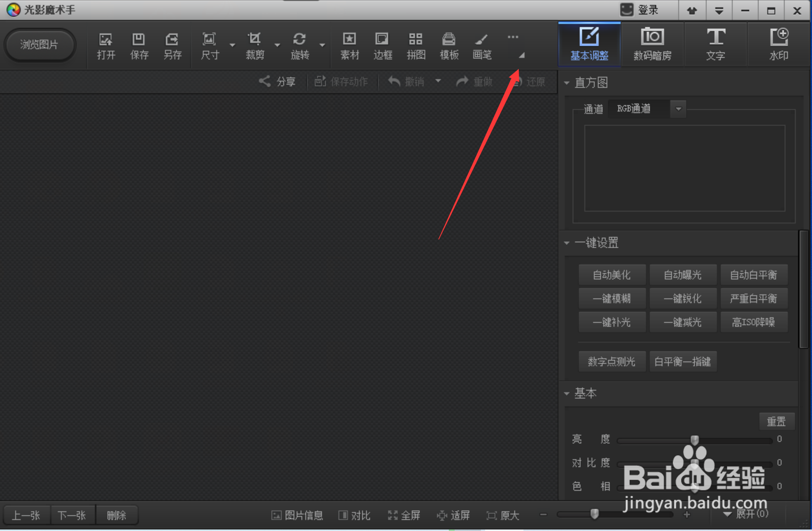Switch to the 水印 watermark tab
Viewport: 812px width, 531px height.
pyautogui.click(x=778, y=44)
